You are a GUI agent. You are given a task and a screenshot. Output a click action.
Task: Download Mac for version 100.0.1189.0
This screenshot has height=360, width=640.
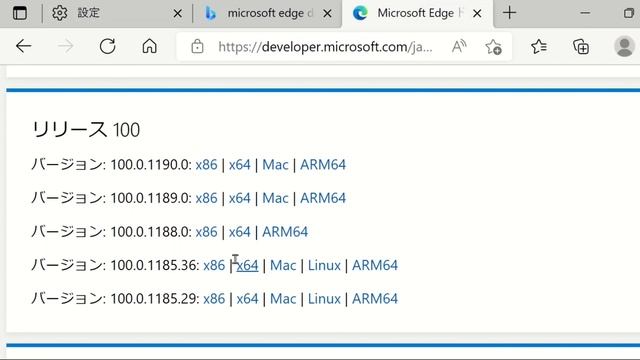[275, 198]
